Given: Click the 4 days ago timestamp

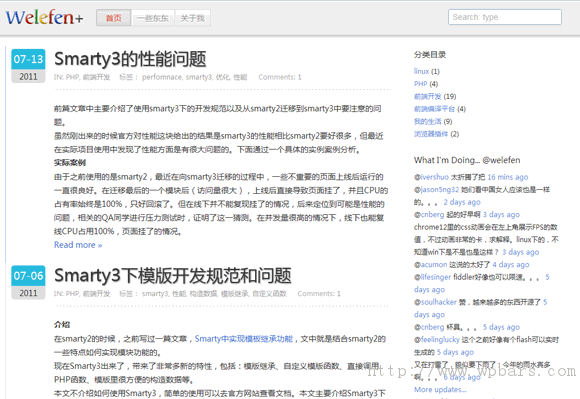Looking at the screenshot, I should point(510,264).
